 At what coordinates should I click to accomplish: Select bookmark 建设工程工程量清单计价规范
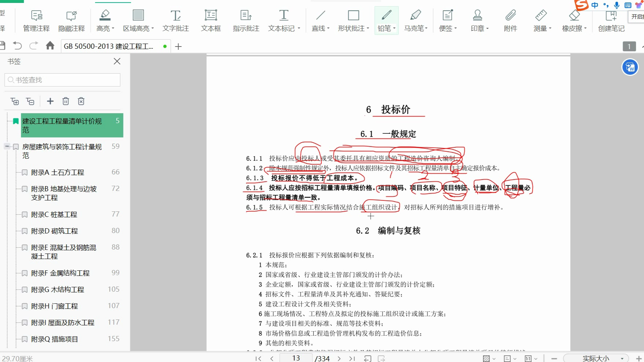pos(72,125)
